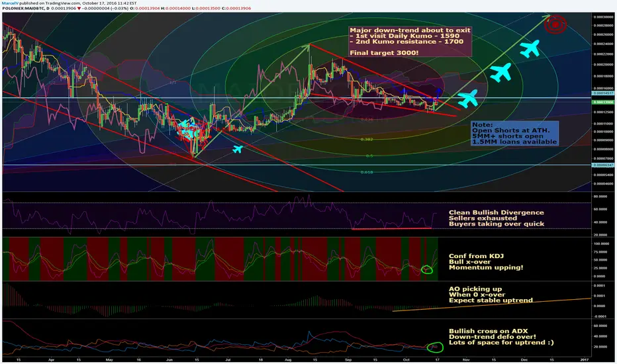Click the 0.618 Fibonacci level label

coord(366,172)
